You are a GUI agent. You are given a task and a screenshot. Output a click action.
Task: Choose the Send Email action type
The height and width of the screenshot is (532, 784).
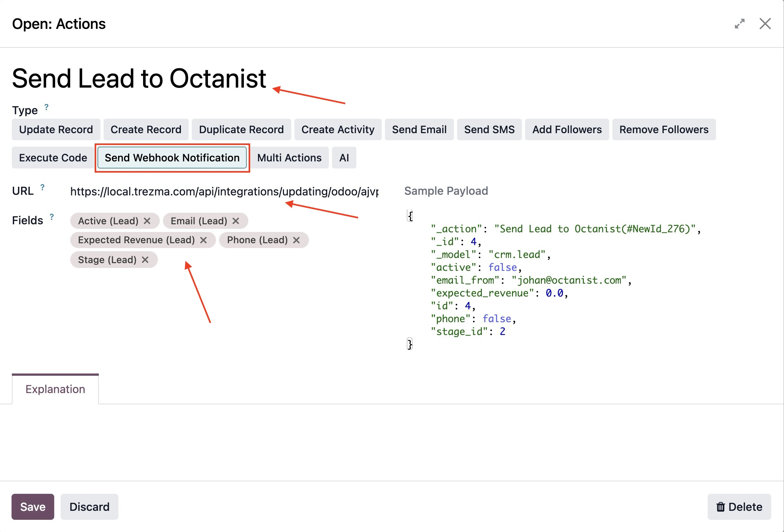coord(419,130)
